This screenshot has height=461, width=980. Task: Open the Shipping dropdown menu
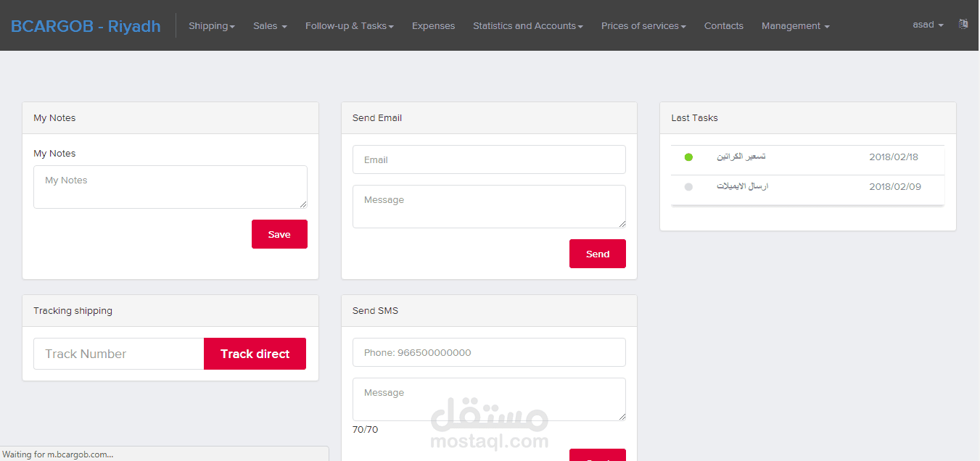[212, 25]
